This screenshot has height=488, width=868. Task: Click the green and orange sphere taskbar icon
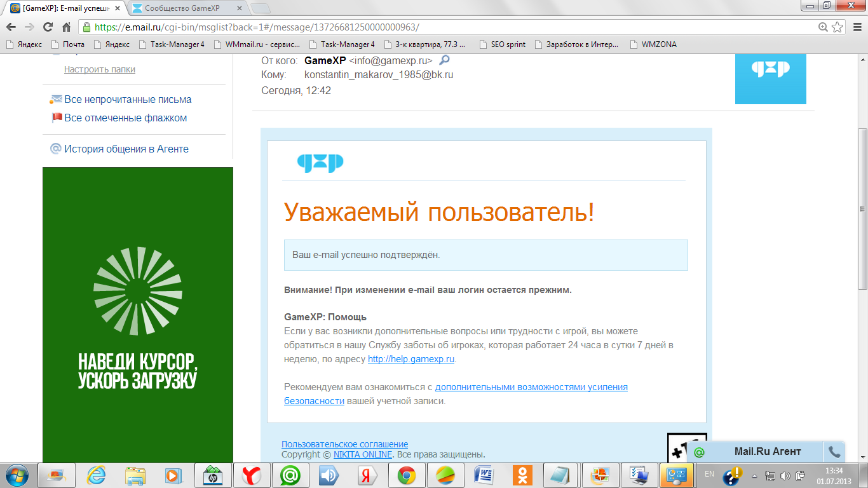tap(445, 475)
